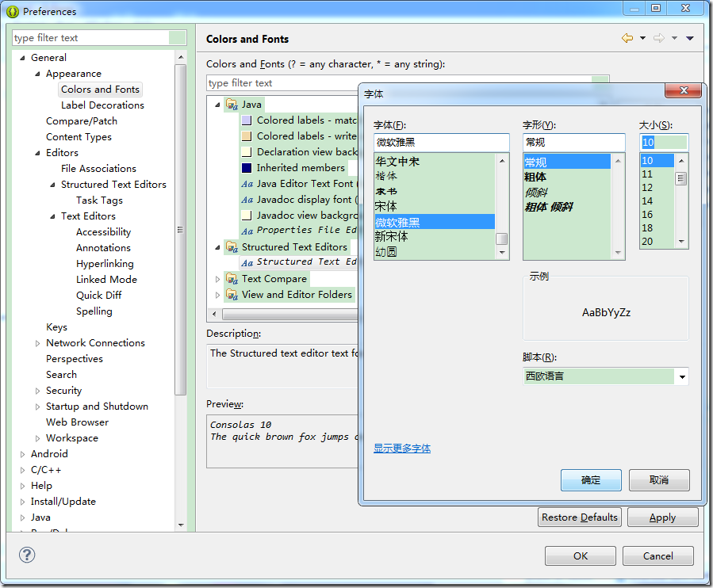Click the Text Compare folder icon

coord(232,279)
